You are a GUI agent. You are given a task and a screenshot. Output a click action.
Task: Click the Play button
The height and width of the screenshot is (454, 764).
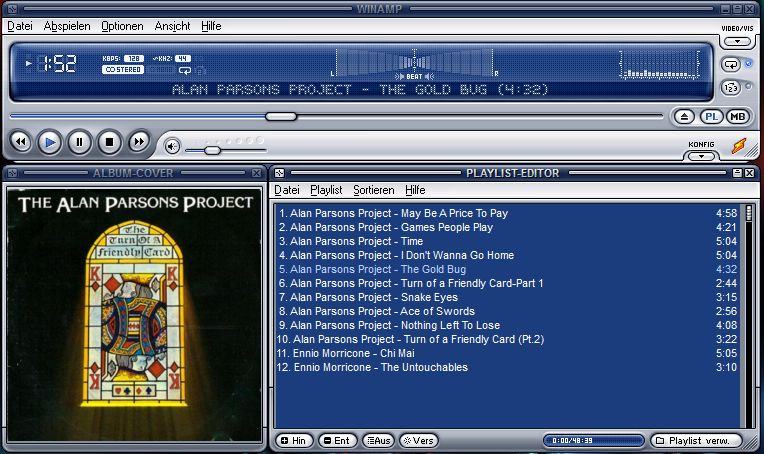point(50,142)
